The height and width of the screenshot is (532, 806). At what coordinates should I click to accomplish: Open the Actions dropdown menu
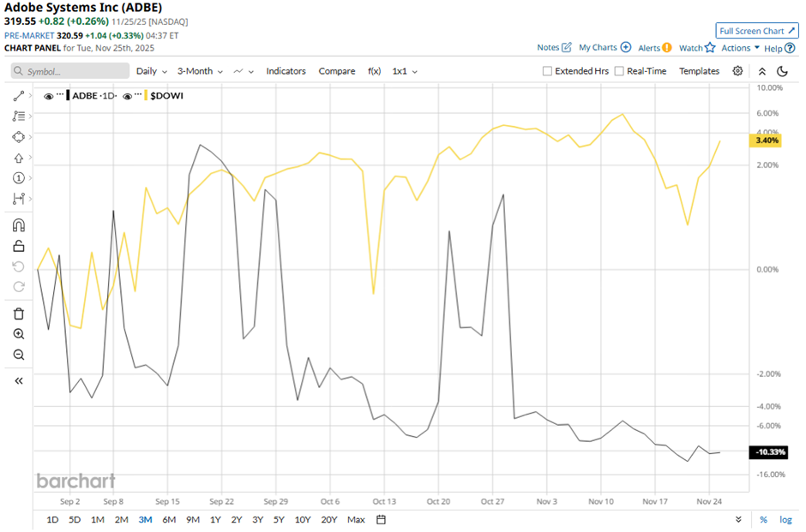click(740, 48)
